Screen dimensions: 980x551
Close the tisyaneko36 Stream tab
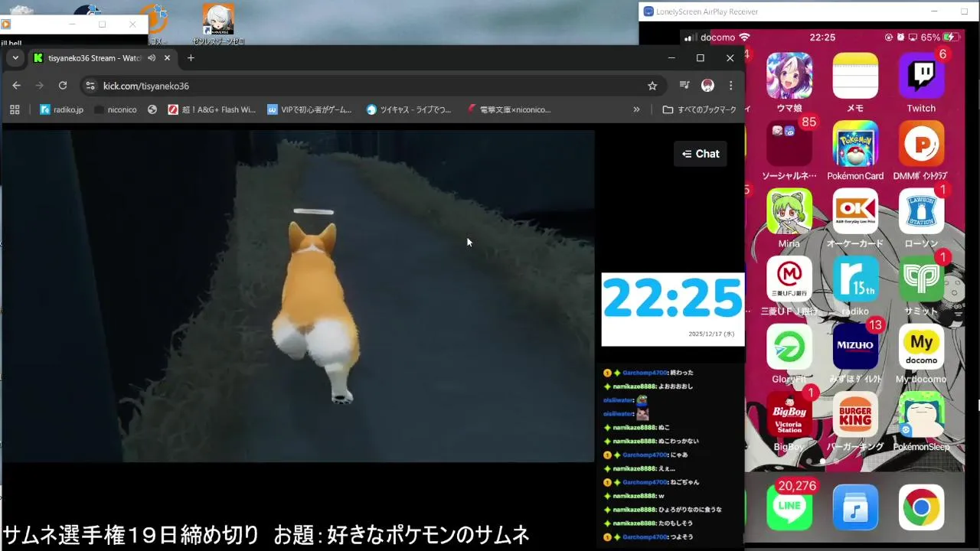(167, 58)
